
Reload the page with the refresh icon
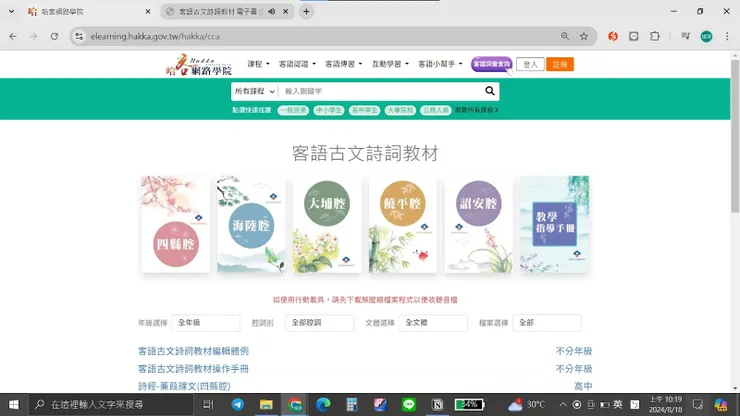54,36
